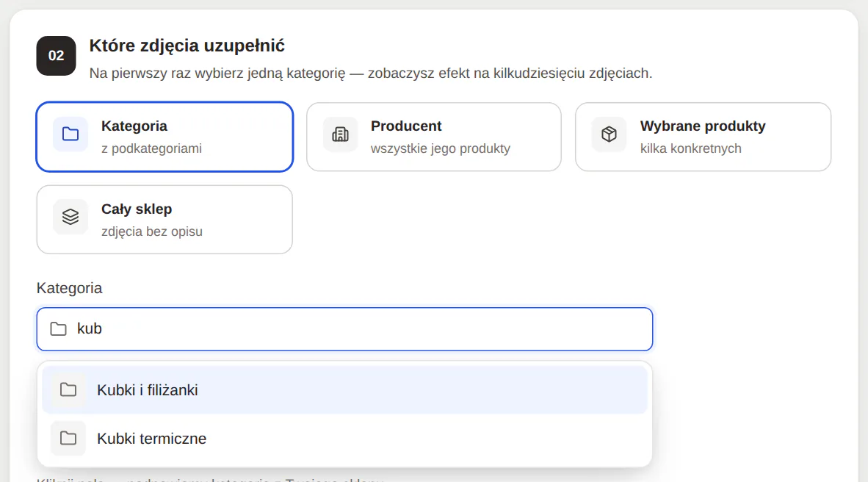This screenshot has height=482, width=868.
Task: Pick Kubki i filiżanki from suggestions
Action: pyautogui.click(x=345, y=390)
